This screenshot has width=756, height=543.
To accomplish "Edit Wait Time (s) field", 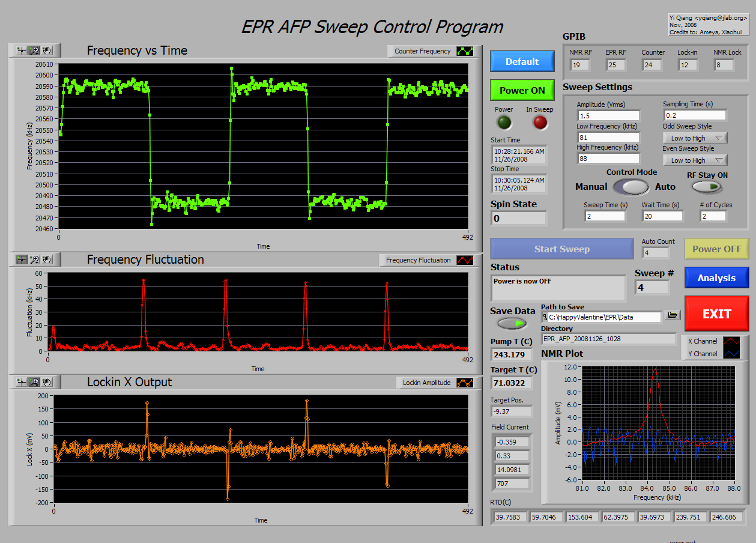I will (662, 216).
